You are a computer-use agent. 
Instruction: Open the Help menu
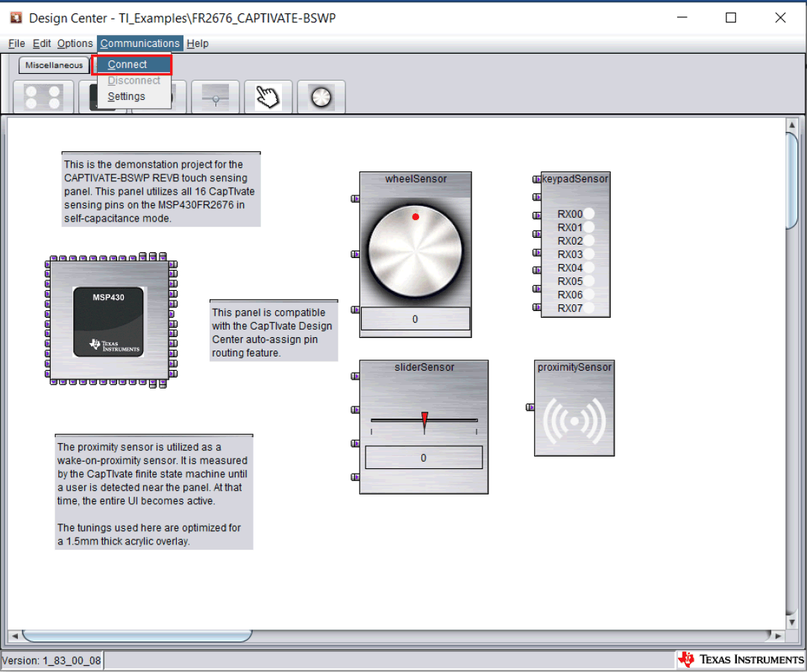pos(198,43)
